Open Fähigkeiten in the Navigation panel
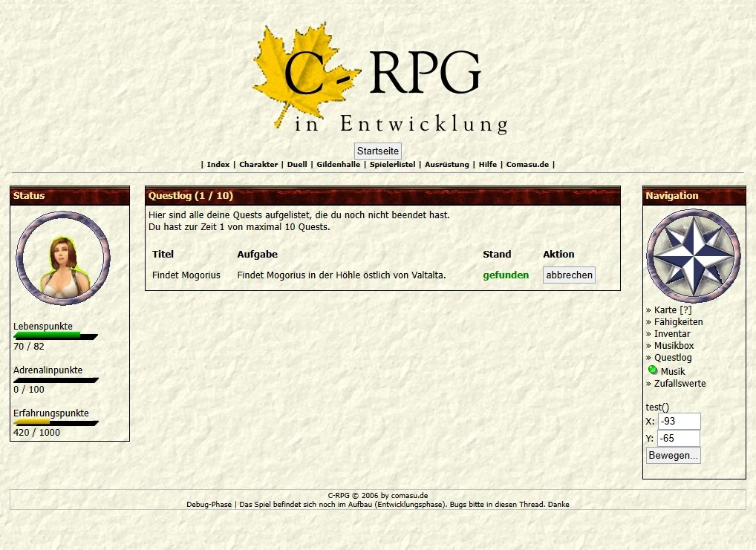The image size is (756, 550). [x=678, y=322]
